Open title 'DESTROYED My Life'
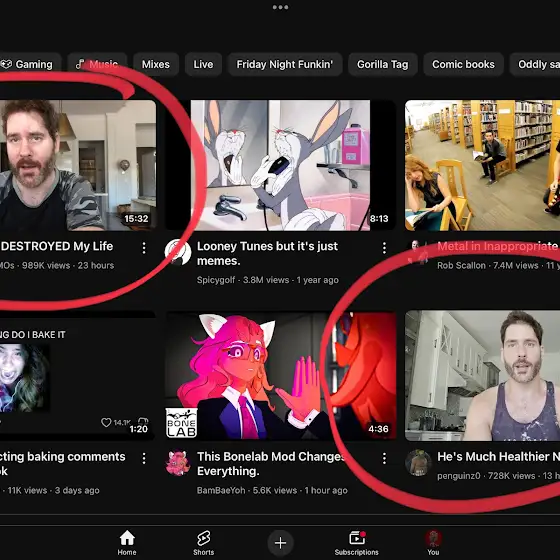560x560 pixels. tap(57, 246)
